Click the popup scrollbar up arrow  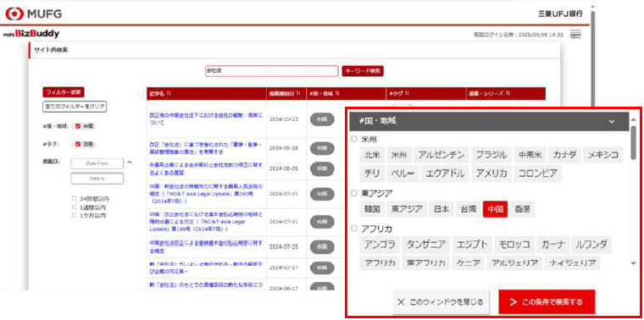coord(633,119)
